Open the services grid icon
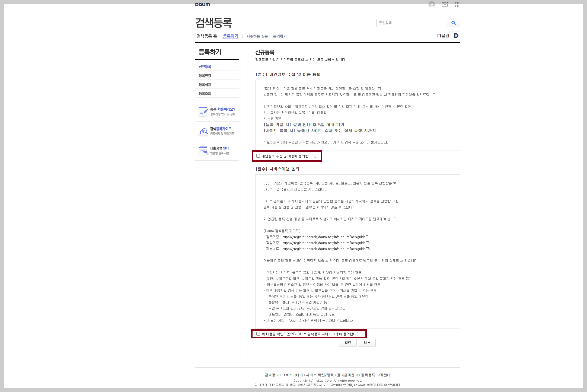Viewport: 587px width, 392px height. [458, 5]
